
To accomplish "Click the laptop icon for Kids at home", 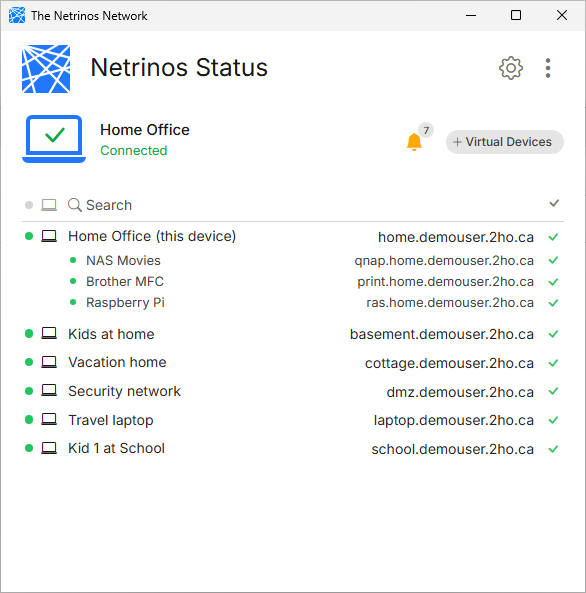I will point(49,334).
